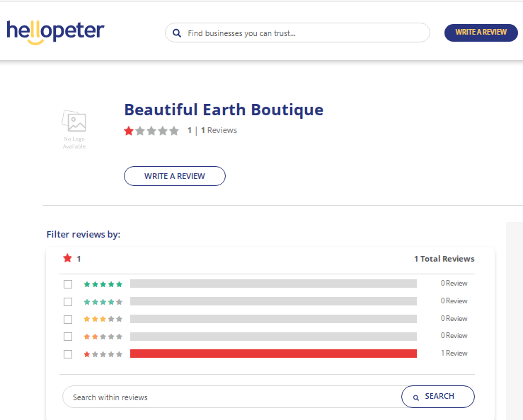Click the outlined WRITE A REVIEW button
The height and width of the screenshot is (420, 523).
click(175, 176)
